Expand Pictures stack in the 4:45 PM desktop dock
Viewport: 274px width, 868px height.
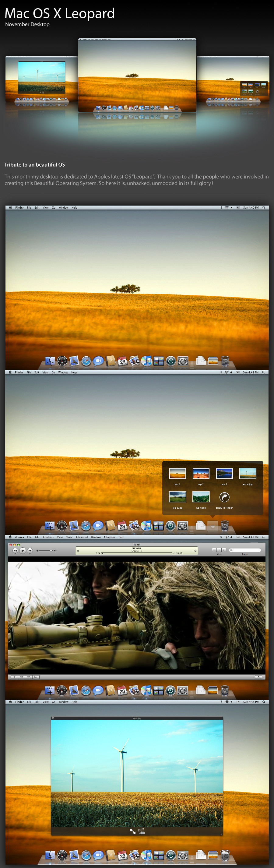pos(213,855)
